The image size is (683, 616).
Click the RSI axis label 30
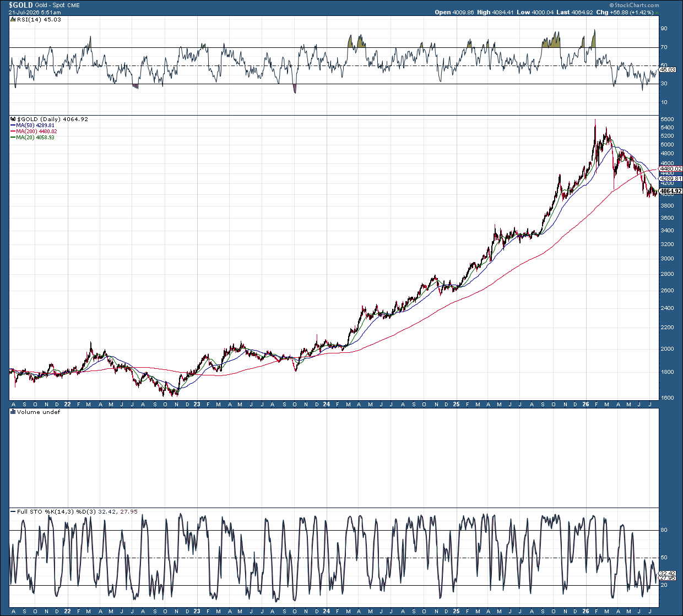[664, 84]
